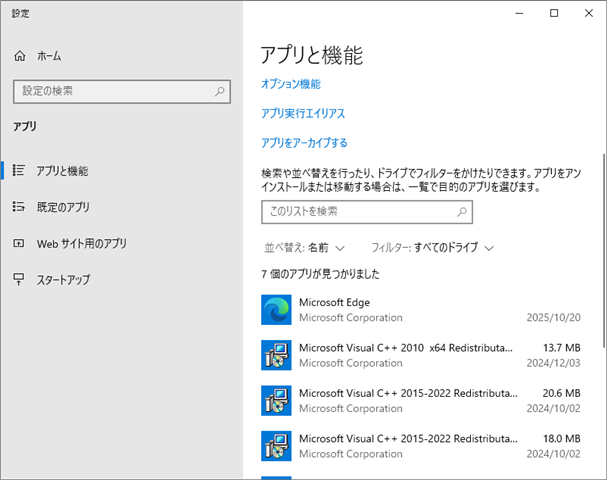This screenshot has height=480, width=607.
Task: Click the 既定のアプリ sidebar icon
Action: tap(19, 207)
